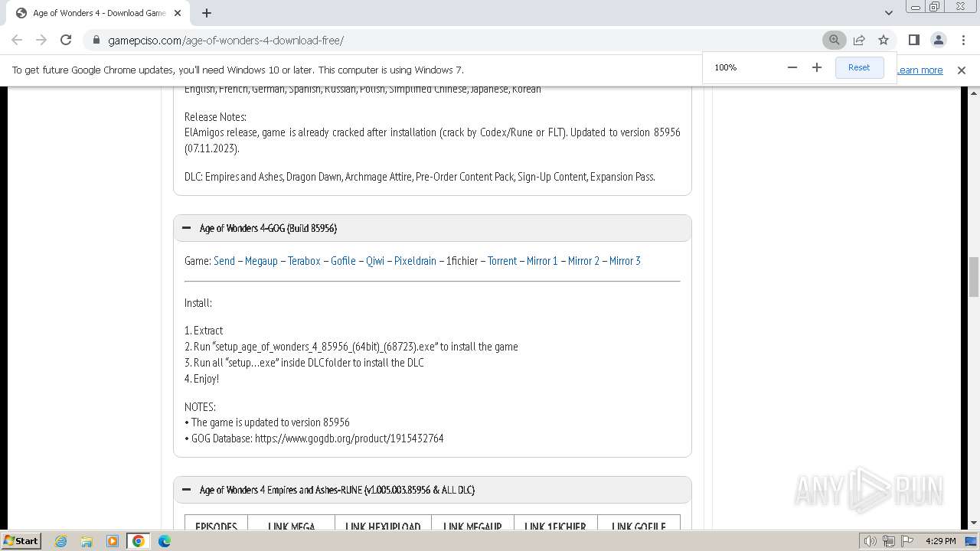This screenshot has width=980, height=551.
Task: Dismiss the Chrome update notification bar
Action: (x=962, y=70)
